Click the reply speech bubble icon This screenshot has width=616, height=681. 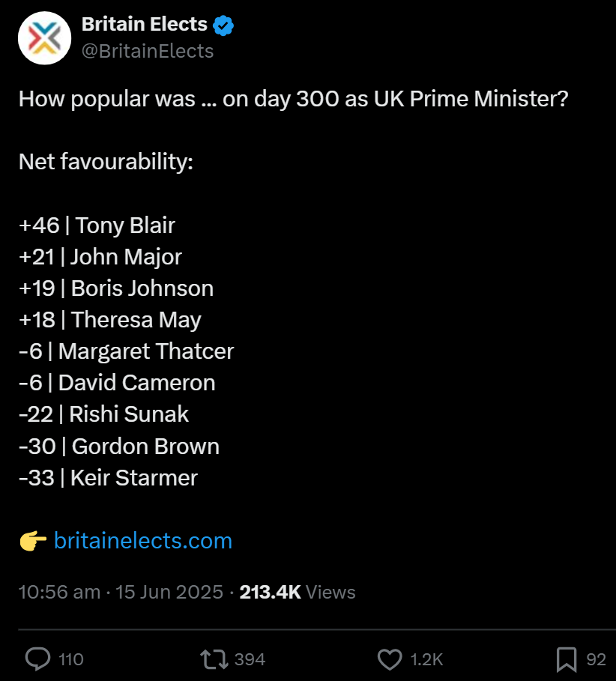(x=37, y=659)
